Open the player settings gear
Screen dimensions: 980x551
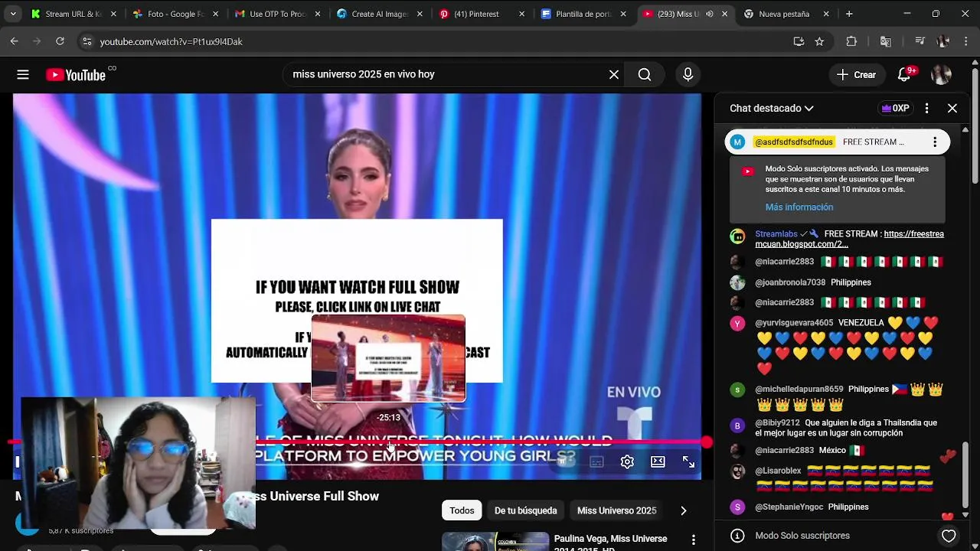pyautogui.click(x=627, y=461)
